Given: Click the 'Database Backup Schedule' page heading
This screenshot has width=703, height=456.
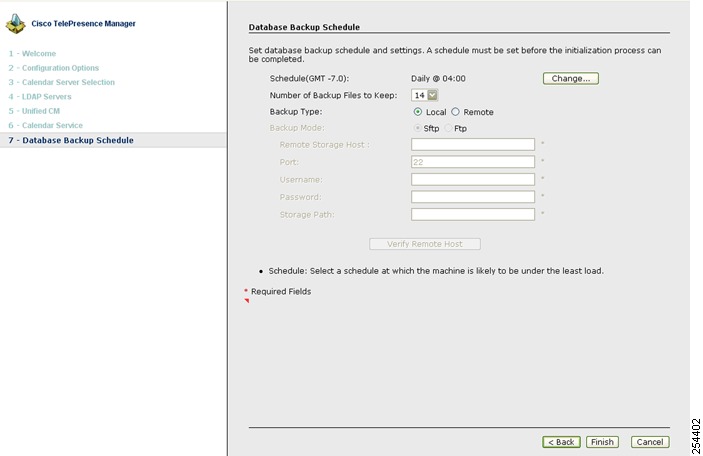Looking at the screenshot, I should click(x=304, y=27).
